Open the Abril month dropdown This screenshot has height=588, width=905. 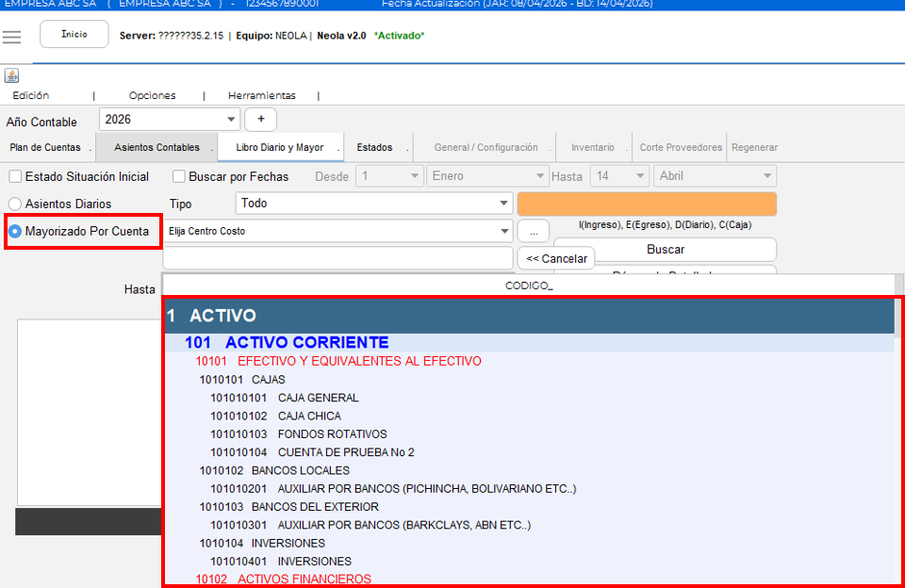pos(715,176)
